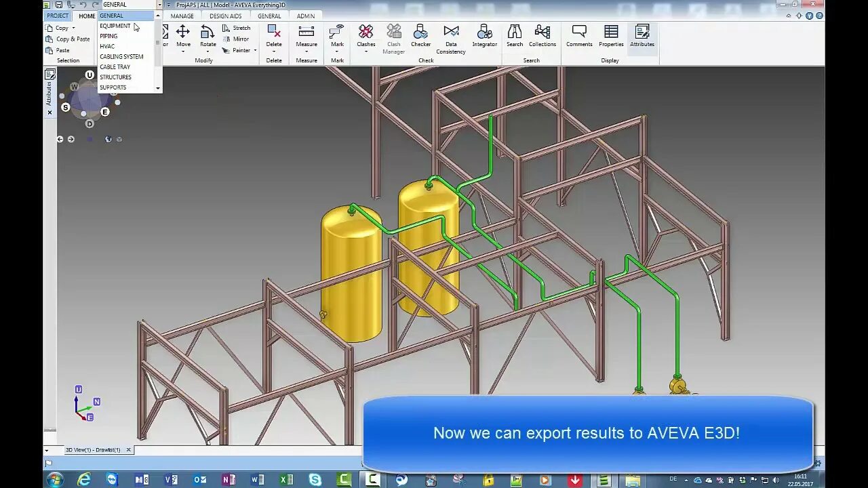
Task: Click the Delete icon in ribbon
Action: (x=274, y=31)
